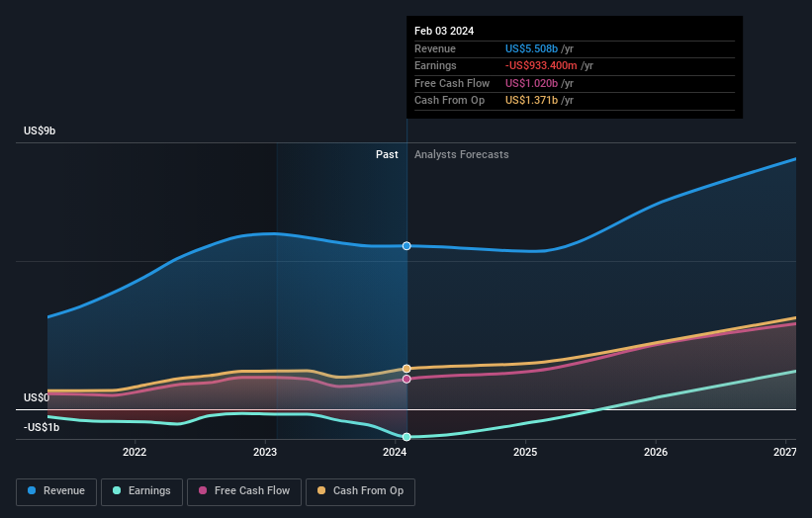Select the Cash From Op orange data point
The image size is (812, 518).
point(406,369)
